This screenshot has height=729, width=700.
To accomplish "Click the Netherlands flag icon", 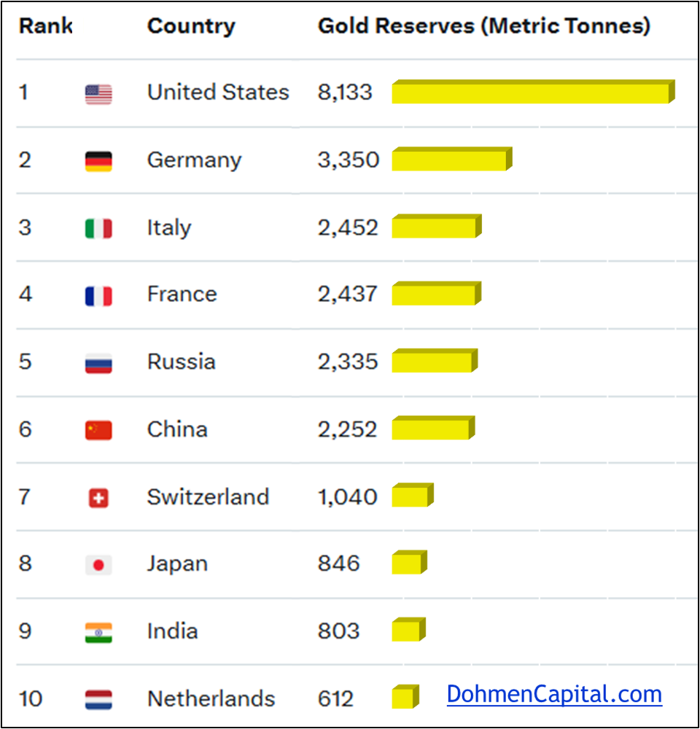I will click(98, 700).
